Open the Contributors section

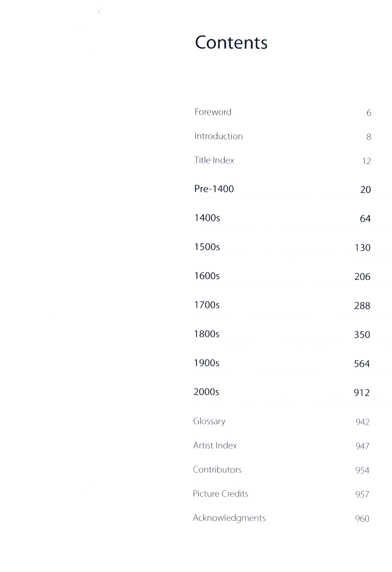click(x=217, y=469)
